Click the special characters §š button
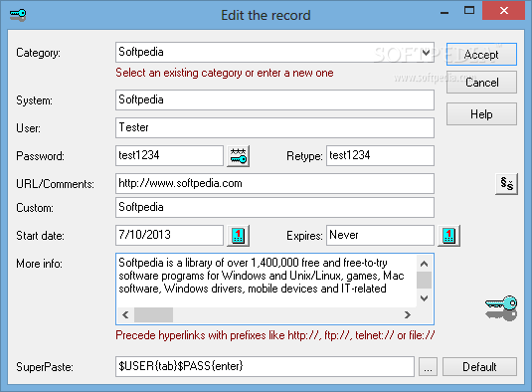 coord(506,184)
